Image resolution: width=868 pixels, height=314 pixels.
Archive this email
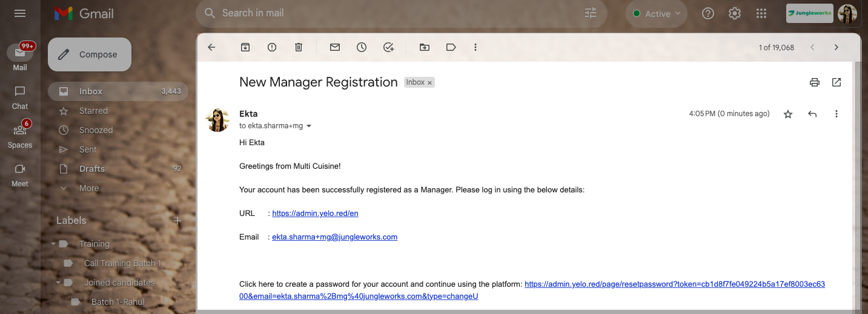click(x=245, y=47)
